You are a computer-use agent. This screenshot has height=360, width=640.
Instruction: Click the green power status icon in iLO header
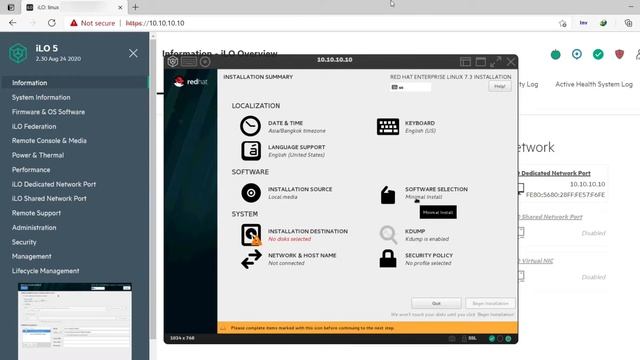coord(556,54)
